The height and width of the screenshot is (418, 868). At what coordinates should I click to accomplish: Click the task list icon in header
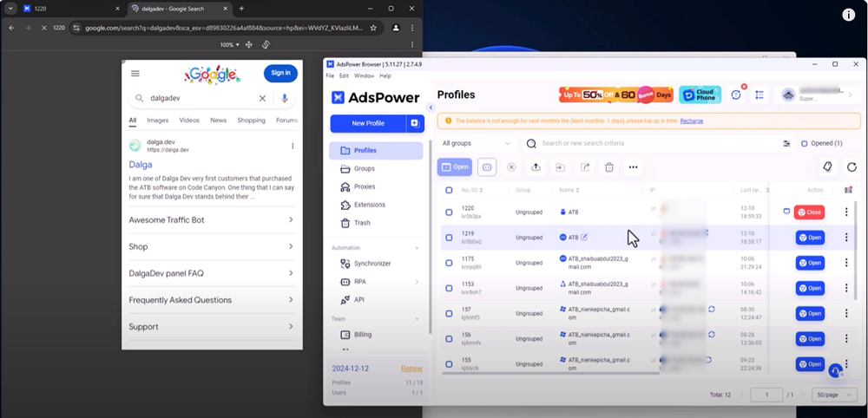[x=759, y=95]
